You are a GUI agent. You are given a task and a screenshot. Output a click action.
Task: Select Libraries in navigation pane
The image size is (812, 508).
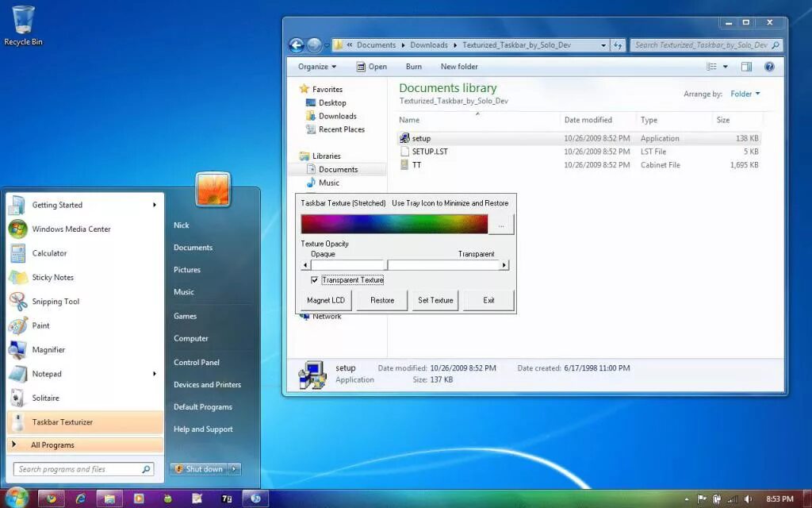[320, 156]
